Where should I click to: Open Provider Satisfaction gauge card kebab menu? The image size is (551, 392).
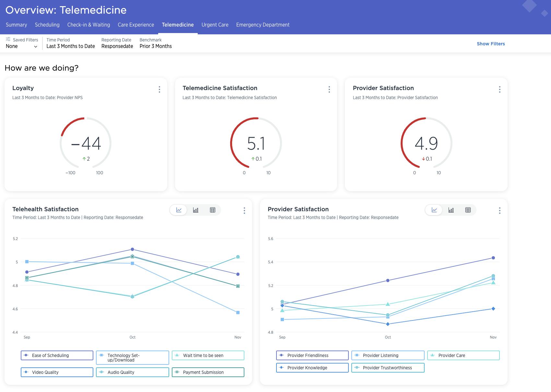click(x=499, y=89)
